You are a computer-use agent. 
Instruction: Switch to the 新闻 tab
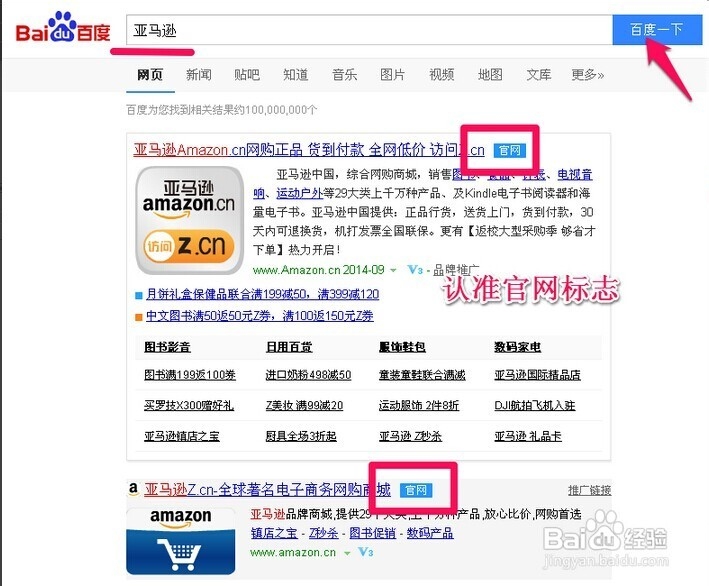pyautogui.click(x=199, y=75)
